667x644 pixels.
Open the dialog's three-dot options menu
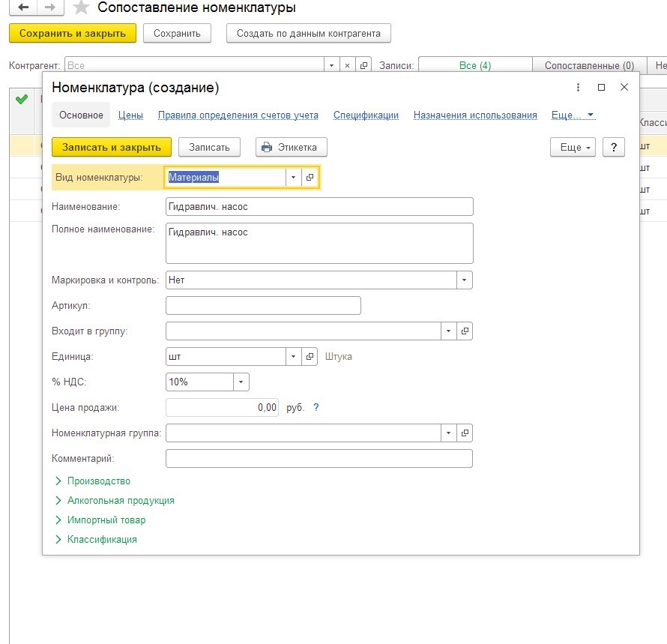578,87
